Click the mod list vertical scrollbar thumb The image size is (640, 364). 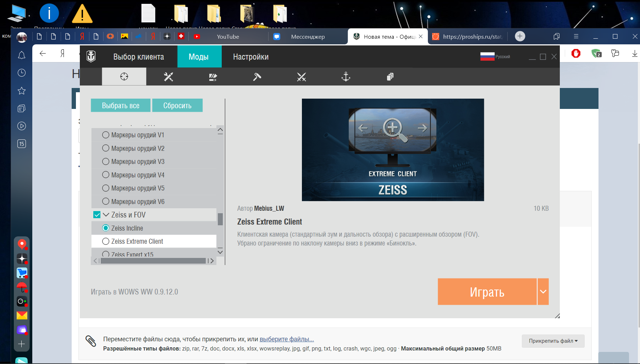point(220,219)
